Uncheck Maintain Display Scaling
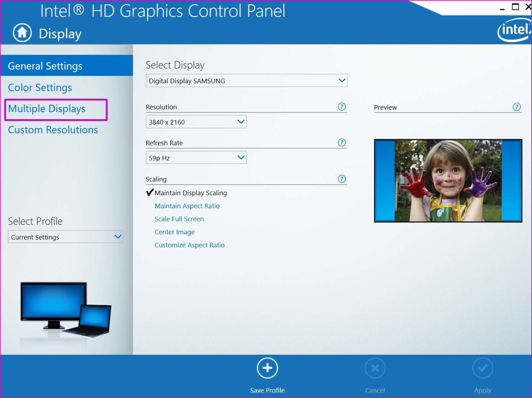The height and width of the screenshot is (398, 532). point(149,193)
